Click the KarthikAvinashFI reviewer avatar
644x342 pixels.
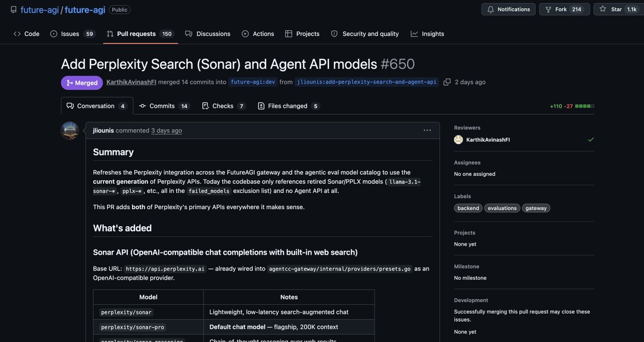458,139
